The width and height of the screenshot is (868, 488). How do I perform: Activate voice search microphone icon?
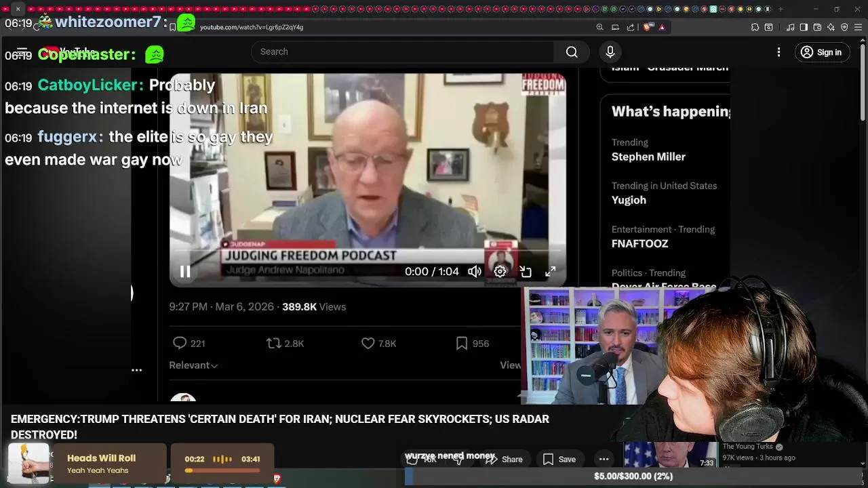[610, 52]
